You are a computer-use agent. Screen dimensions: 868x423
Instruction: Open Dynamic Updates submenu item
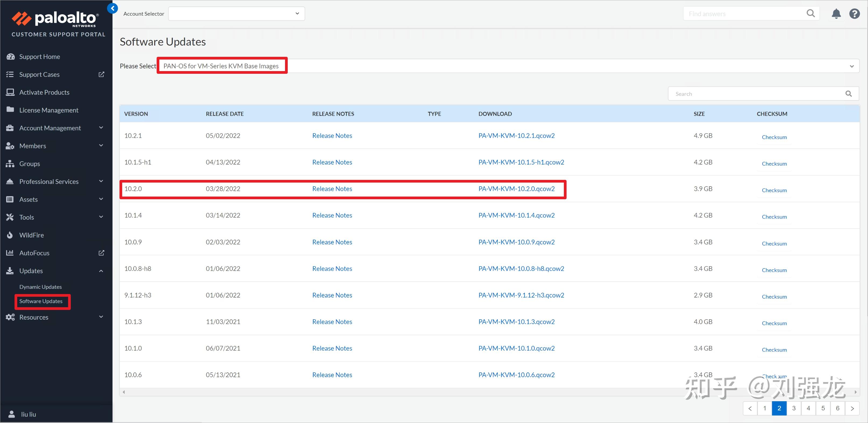[x=40, y=286]
